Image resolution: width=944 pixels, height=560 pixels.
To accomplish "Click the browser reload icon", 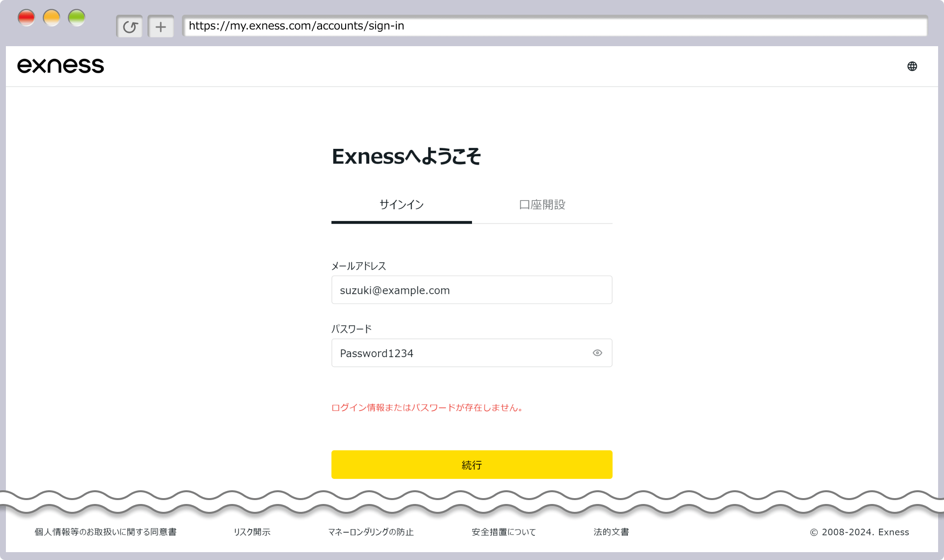I will click(130, 27).
